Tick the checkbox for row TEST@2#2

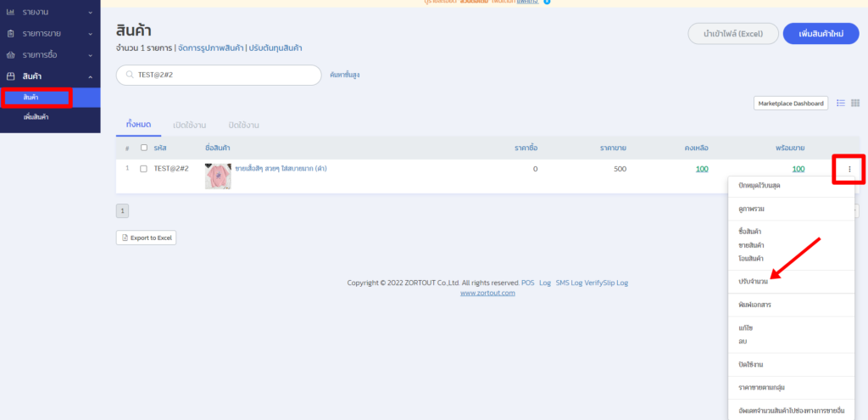point(144,169)
